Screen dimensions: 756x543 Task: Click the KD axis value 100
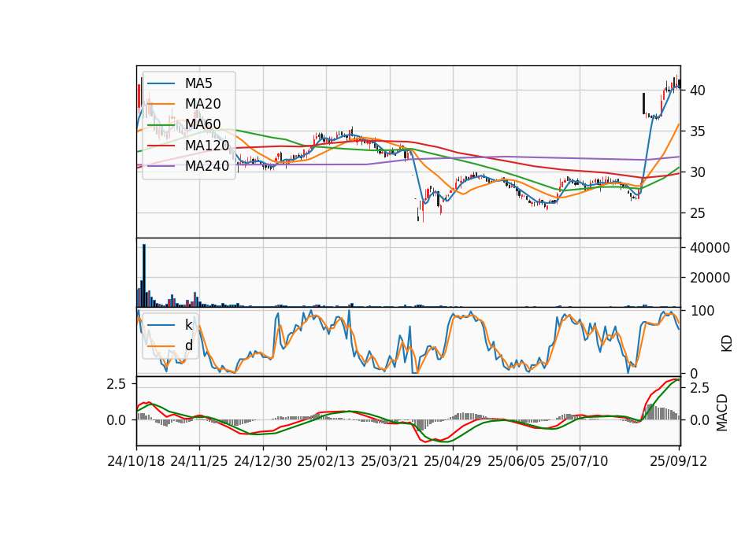tap(702, 311)
